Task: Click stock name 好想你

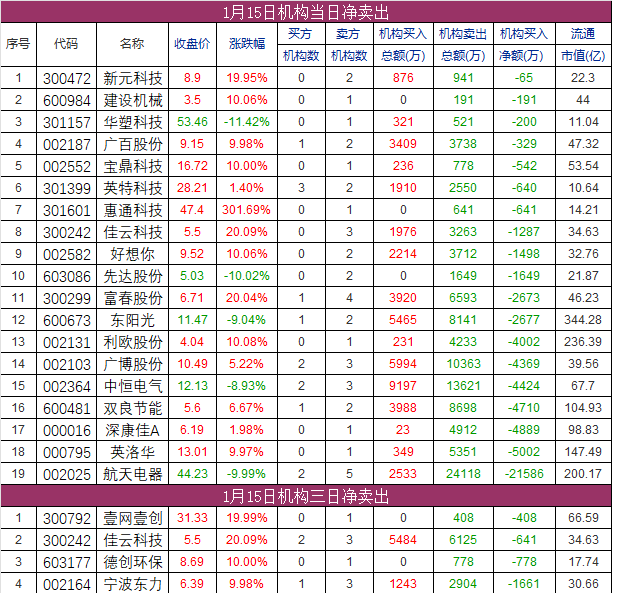Action: coord(132,255)
